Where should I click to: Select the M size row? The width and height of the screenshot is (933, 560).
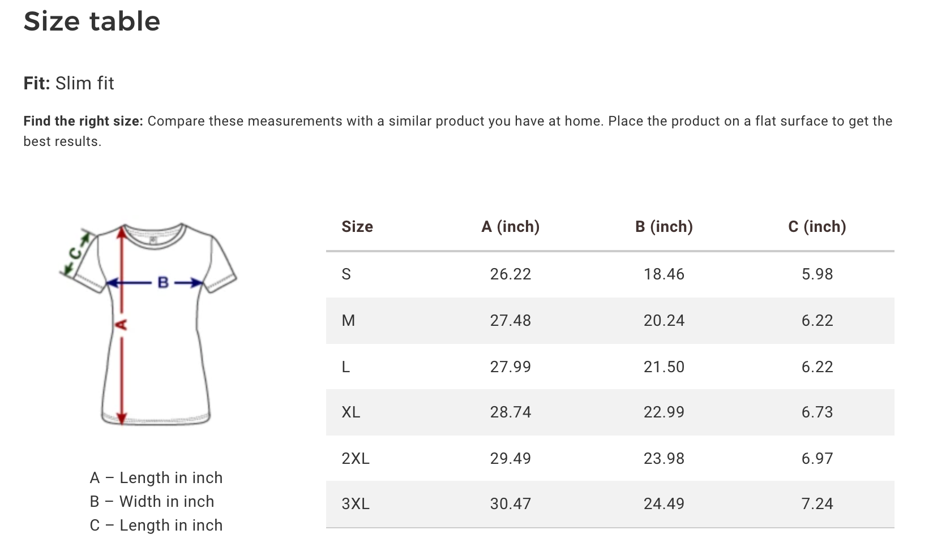coord(610,321)
